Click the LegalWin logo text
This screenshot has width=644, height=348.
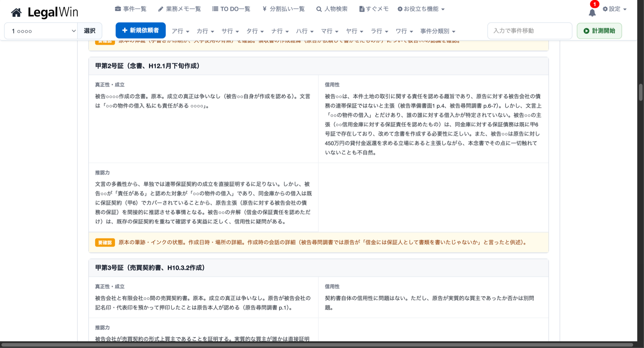[x=53, y=12]
